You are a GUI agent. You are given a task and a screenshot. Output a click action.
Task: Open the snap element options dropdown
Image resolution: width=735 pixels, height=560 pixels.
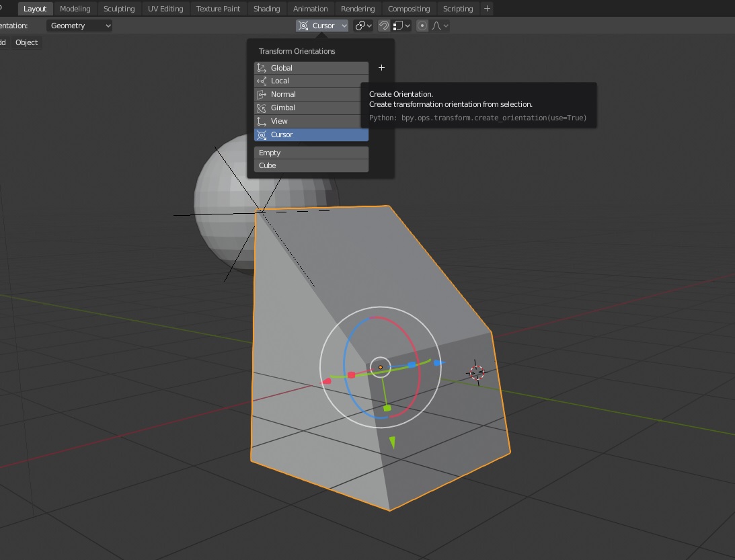tap(402, 26)
